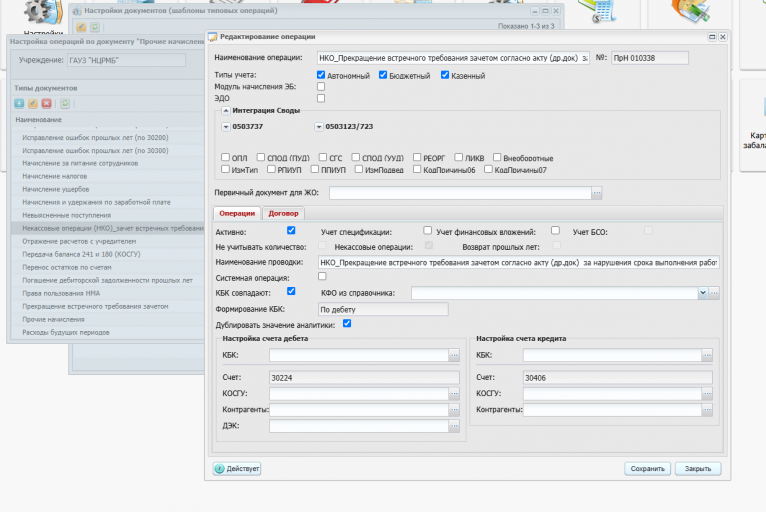
Task: Click the Учреждение field ГАУЗ НЦРМБ
Action: click(x=126, y=61)
